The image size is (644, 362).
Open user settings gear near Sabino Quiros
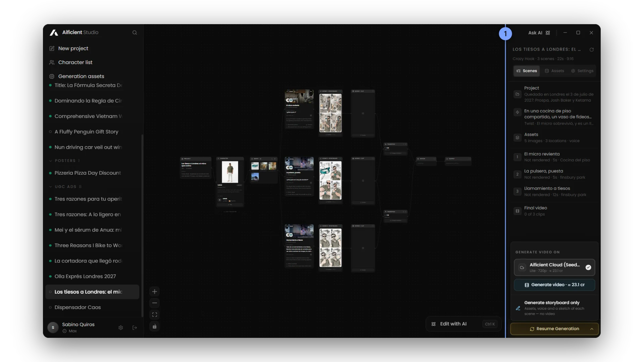121,327
